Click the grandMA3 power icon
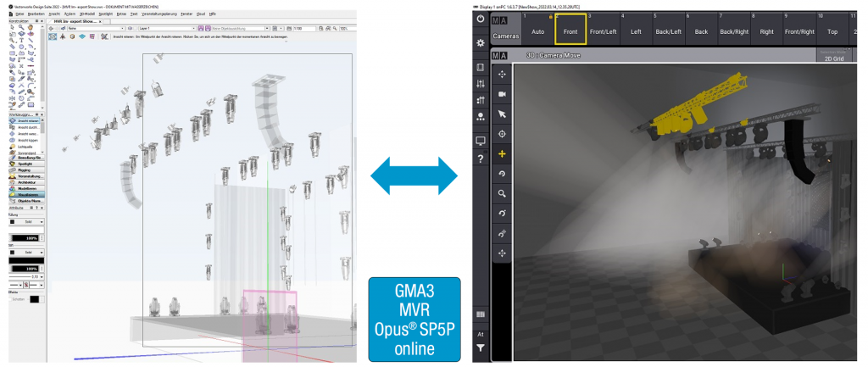This screenshot has height=367, width=868. 480,19
